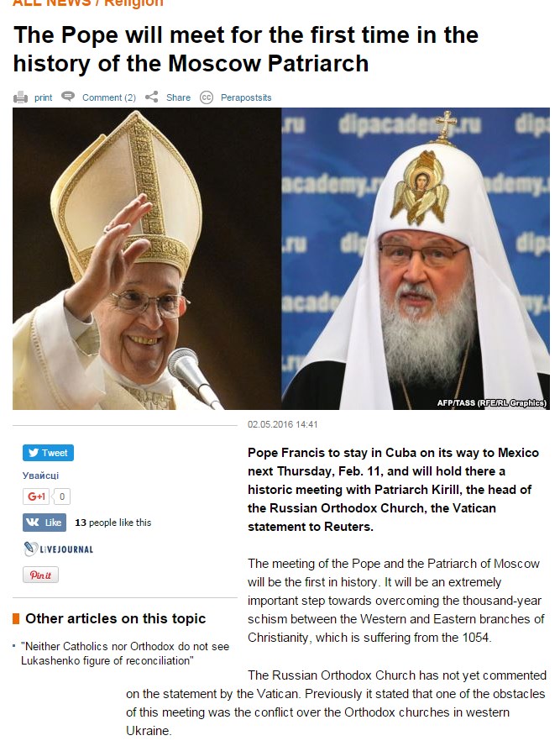Go to the ALL NEWS section
This screenshot has width=560, height=746.
click(52, 3)
